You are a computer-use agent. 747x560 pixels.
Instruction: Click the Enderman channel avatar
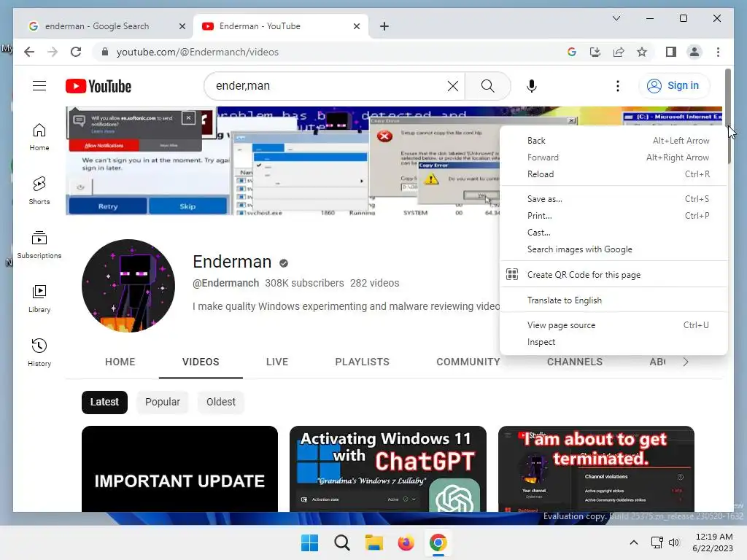128,286
